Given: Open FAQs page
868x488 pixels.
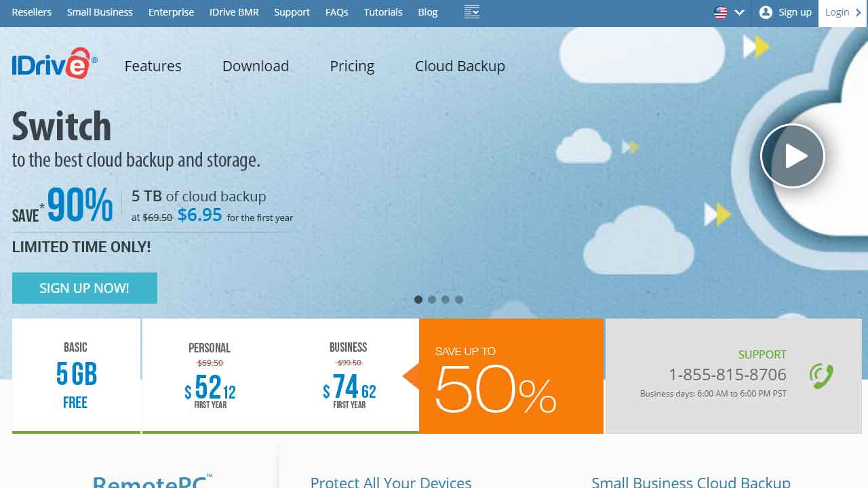Looking at the screenshot, I should tap(336, 12).
